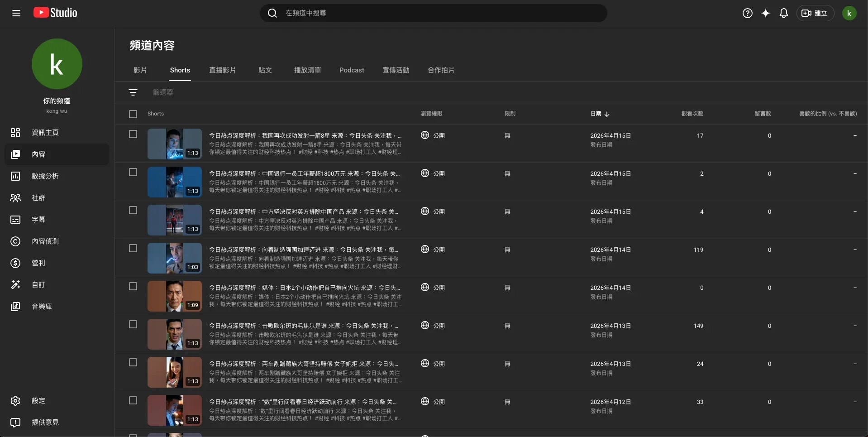Select checkbox for 中国银行 short

133,172
